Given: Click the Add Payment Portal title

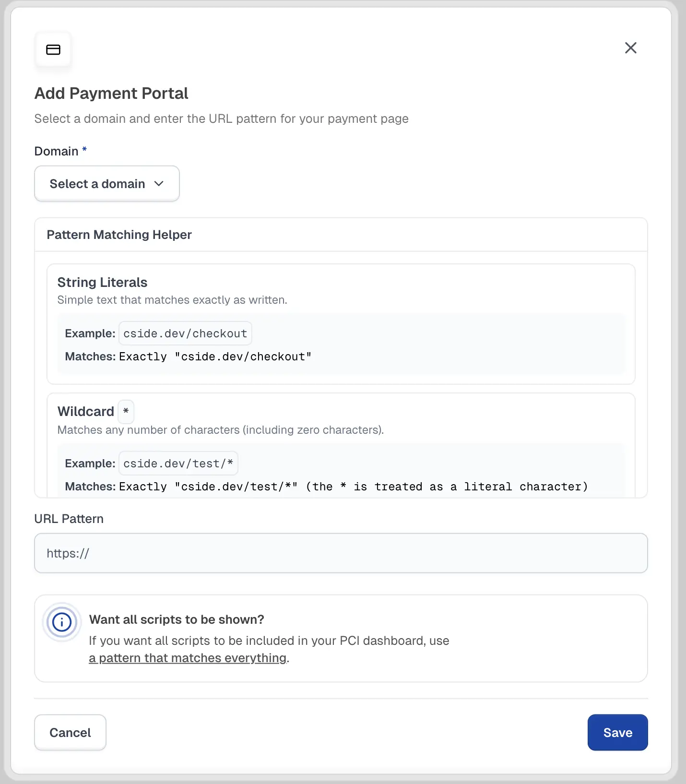Looking at the screenshot, I should click(111, 93).
